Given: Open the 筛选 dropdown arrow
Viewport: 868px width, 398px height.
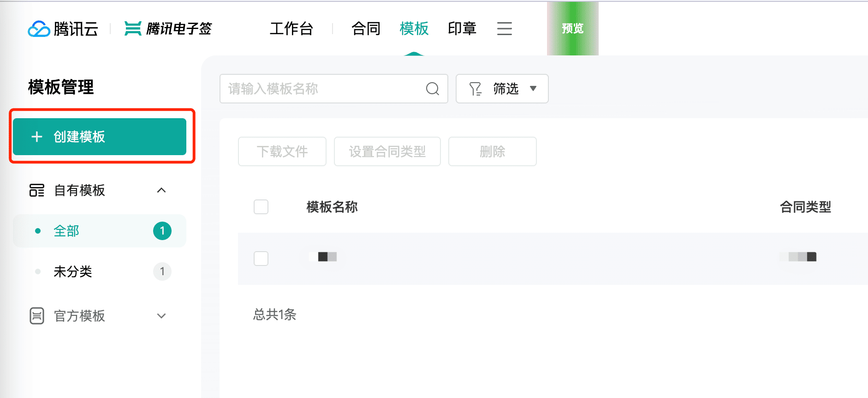Looking at the screenshot, I should pyautogui.click(x=533, y=88).
